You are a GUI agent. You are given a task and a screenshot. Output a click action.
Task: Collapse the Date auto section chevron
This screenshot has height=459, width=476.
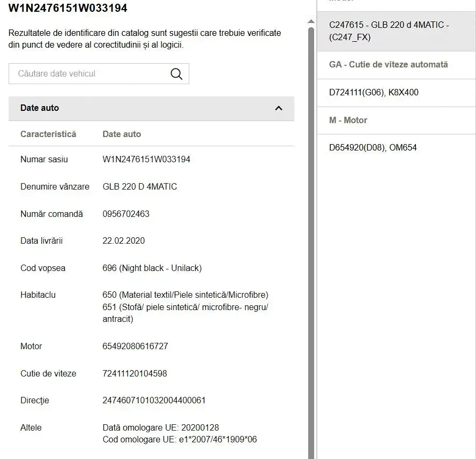point(279,108)
